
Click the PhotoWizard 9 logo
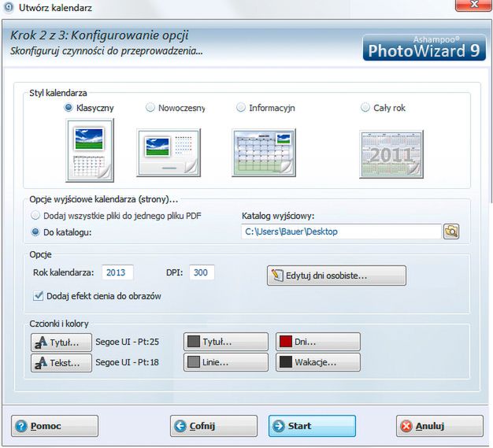point(424,47)
